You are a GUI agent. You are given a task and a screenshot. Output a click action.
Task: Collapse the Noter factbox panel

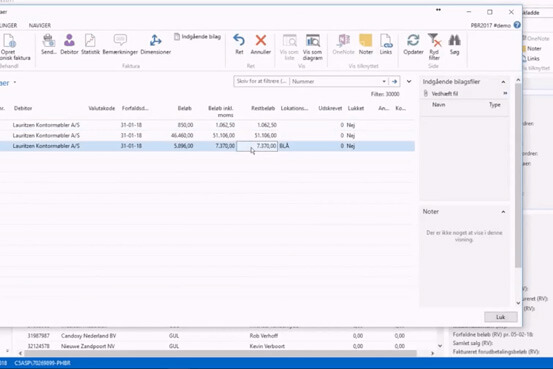click(x=503, y=212)
